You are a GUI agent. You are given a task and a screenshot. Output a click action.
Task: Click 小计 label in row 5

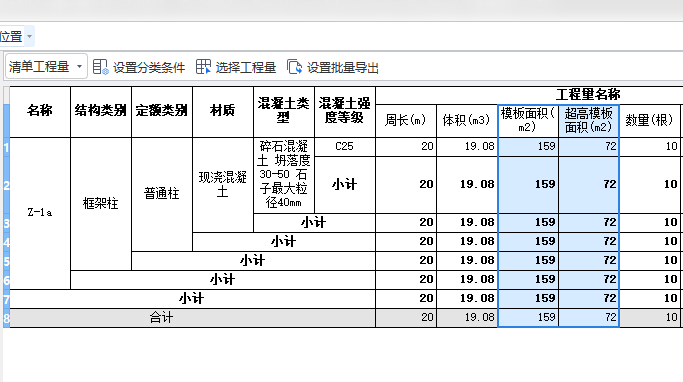click(x=253, y=260)
